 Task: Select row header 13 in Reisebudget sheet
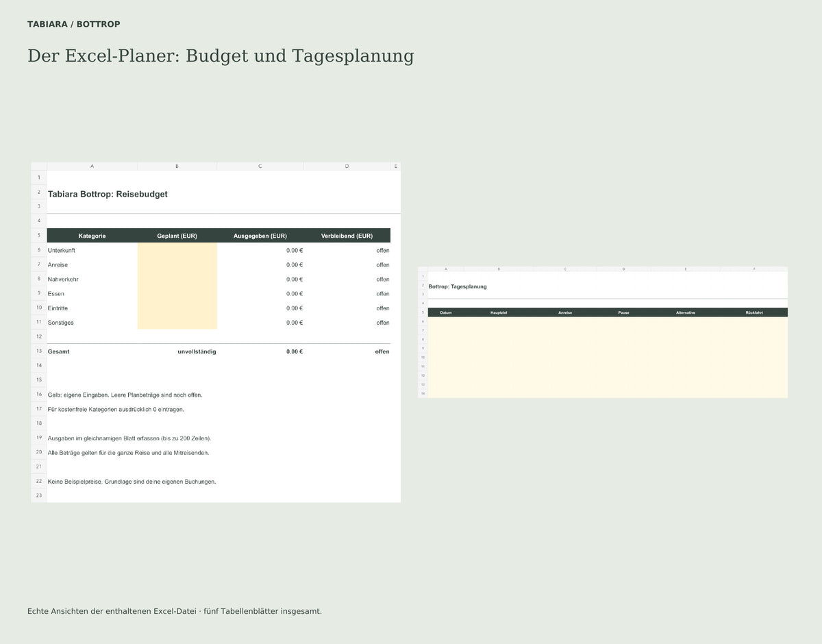point(39,351)
